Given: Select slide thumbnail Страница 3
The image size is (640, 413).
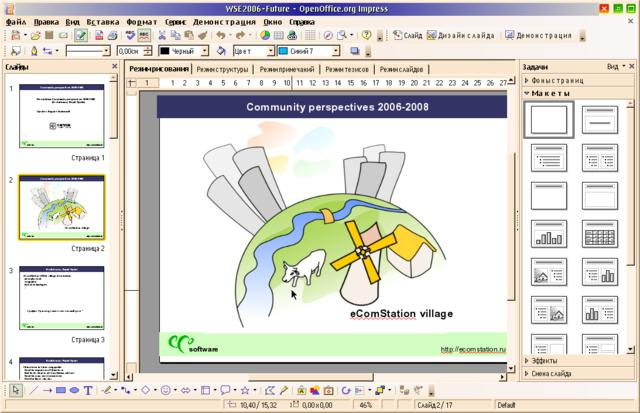Looking at the screenshot, I should click(62, 298).
